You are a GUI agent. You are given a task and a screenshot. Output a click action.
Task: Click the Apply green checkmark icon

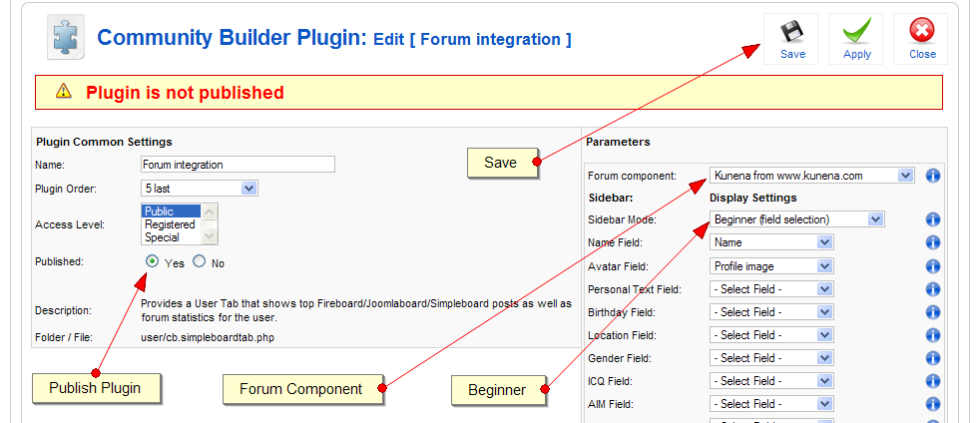click(856, 32)
